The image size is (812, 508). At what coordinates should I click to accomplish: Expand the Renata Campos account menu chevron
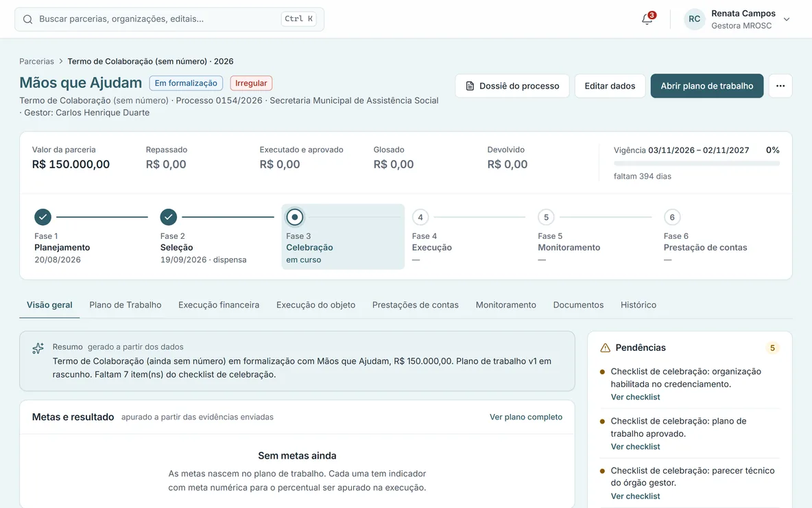(x=786, y=19)
